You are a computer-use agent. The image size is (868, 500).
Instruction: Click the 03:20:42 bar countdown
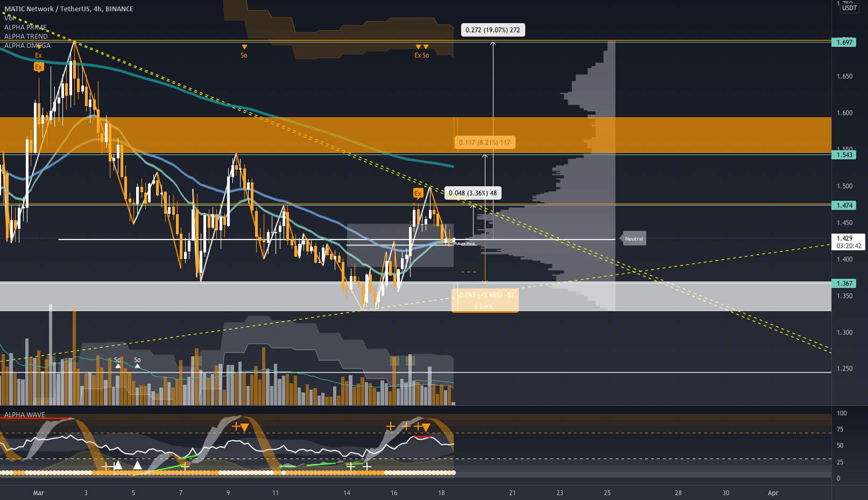[x=848, y=245]
